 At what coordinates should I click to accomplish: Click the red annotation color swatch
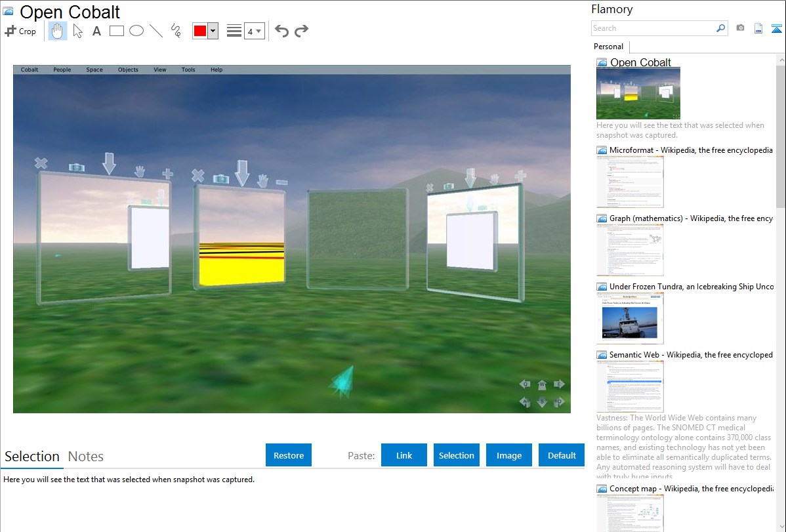tap(200, 31)
